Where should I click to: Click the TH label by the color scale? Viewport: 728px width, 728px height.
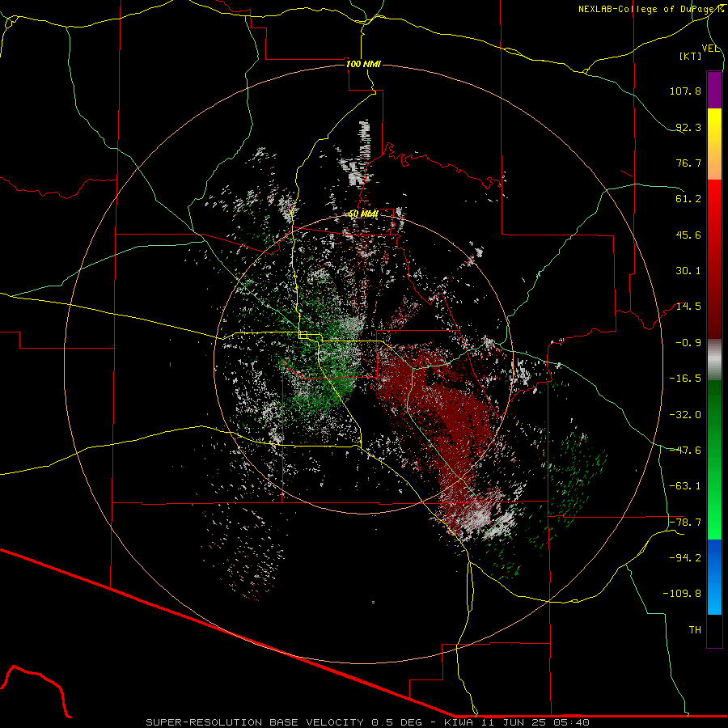point(695,630)
